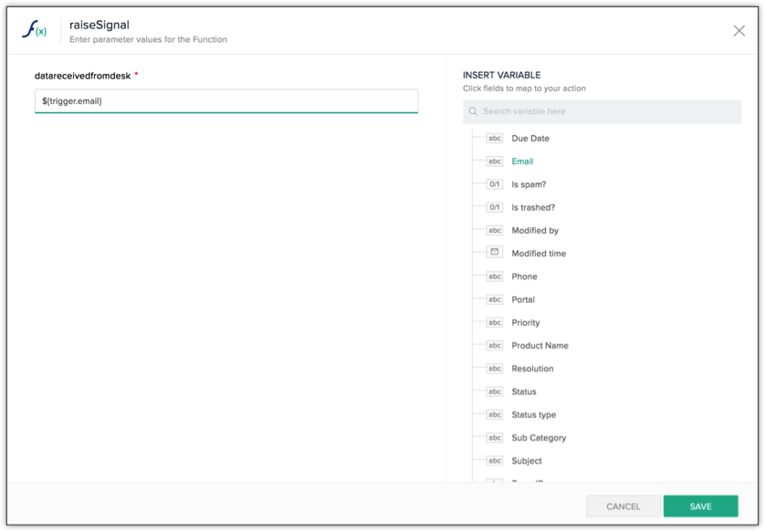Choose the Portal variable
Image resolution: width=765 pixels, height=532 pixels.
pos(523,299)
